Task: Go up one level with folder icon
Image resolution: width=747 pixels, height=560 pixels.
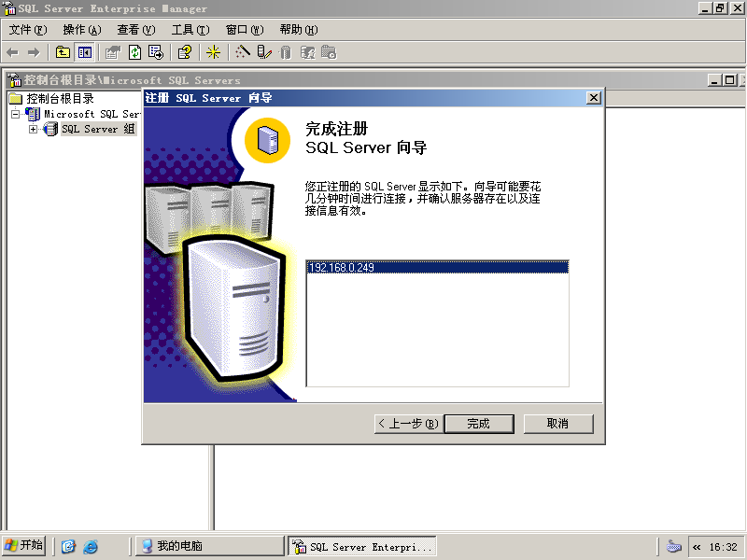Action: pos(63,52)
